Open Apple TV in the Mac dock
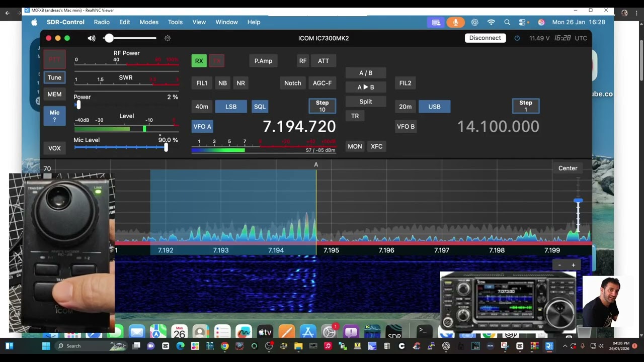This screenshot has width=644, height=362. [265, 332]
